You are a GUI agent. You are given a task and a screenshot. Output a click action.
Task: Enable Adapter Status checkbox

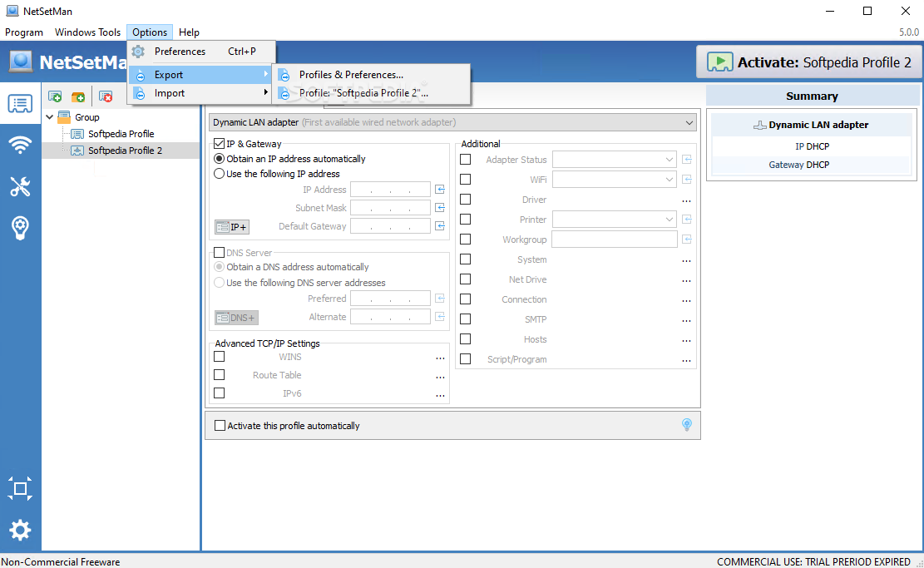(x=466, y=159)
